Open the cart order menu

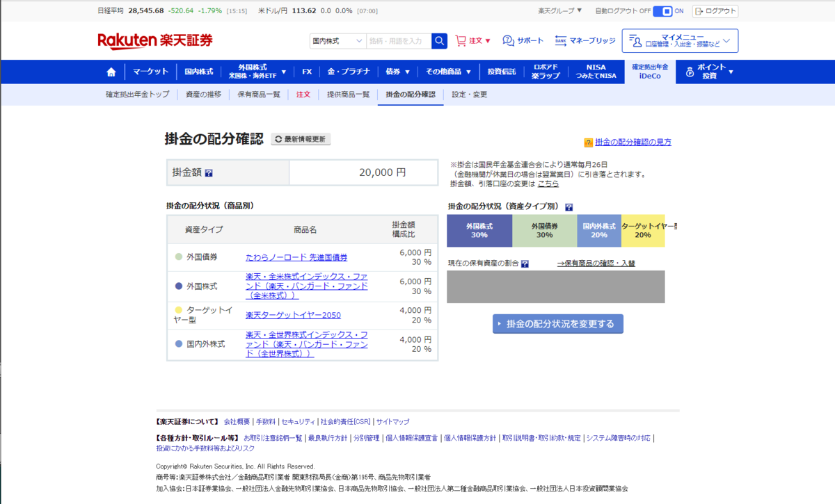473,41
